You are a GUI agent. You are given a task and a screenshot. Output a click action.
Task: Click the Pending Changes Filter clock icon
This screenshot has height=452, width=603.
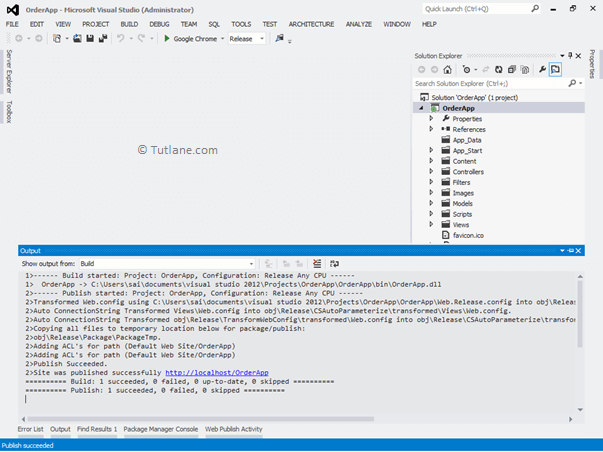466,70
